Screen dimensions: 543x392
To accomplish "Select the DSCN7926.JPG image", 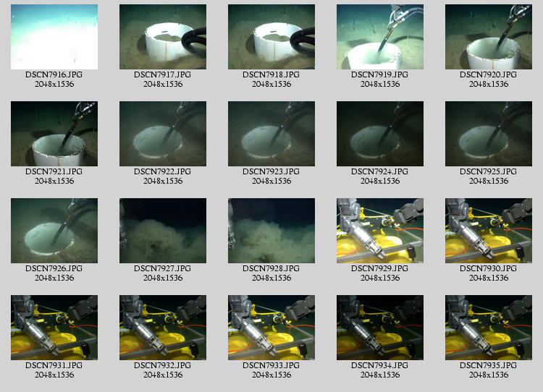I will point(54,231).
